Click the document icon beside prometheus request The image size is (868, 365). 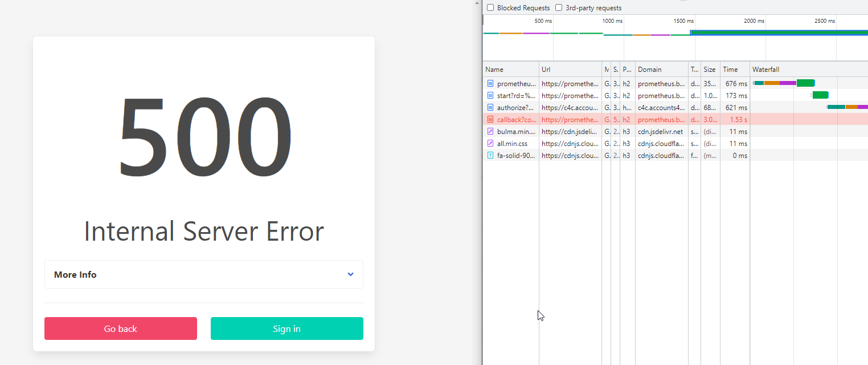point(490,83)
